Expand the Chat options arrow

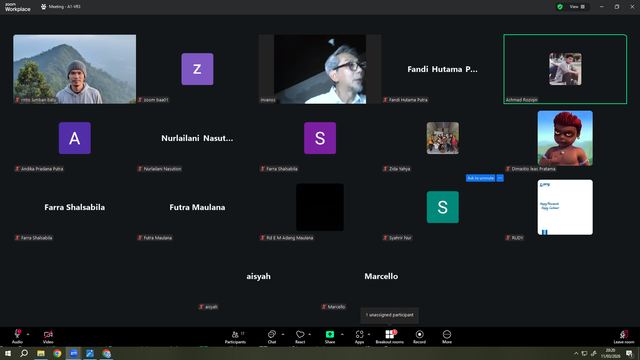[x=283, y=334]
